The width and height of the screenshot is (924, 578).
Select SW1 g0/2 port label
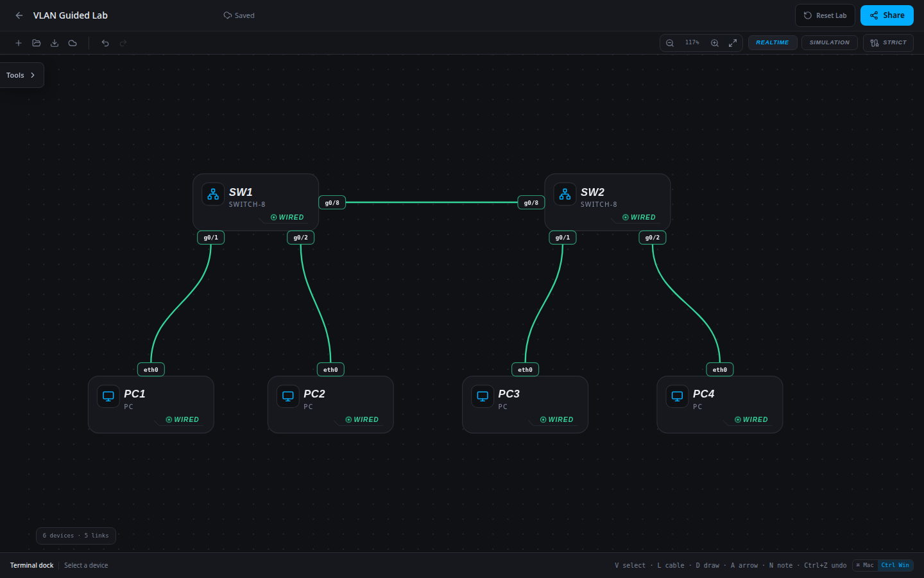tap(301, 238)
